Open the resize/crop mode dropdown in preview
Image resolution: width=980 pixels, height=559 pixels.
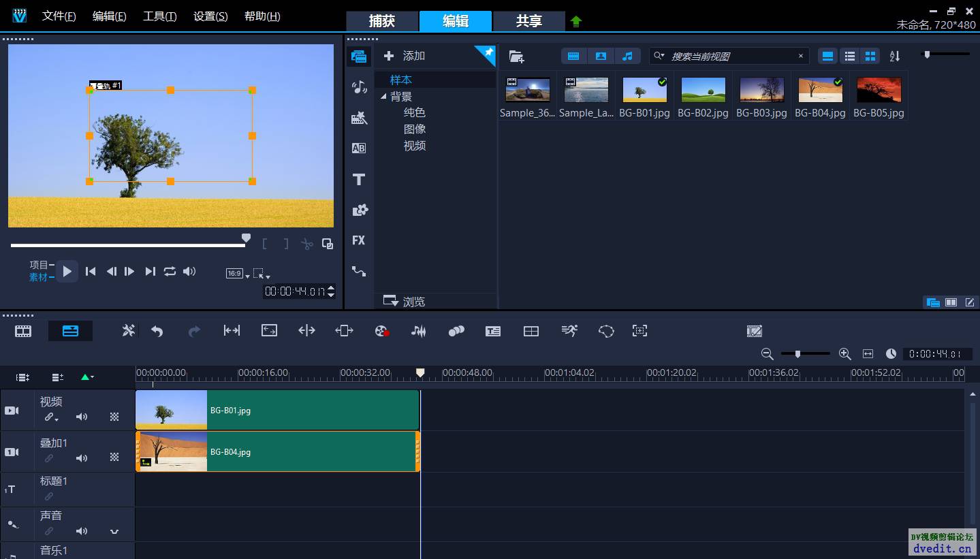tap(262, 274)
